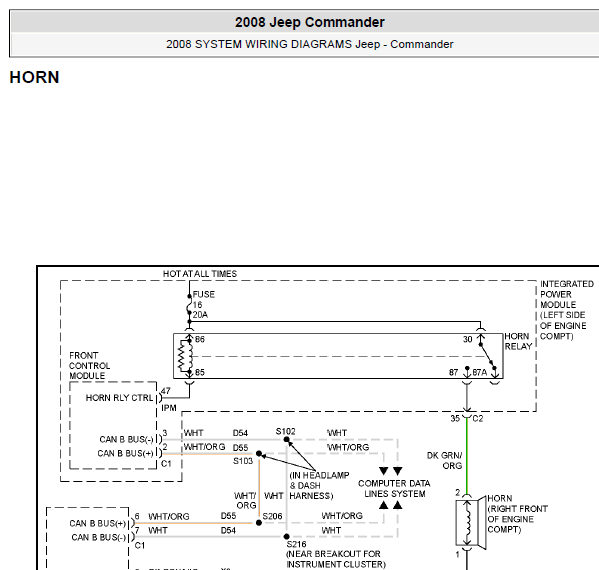599x570 pixels.
Task: Click the S102 splice dot
Action: (287, 439)
